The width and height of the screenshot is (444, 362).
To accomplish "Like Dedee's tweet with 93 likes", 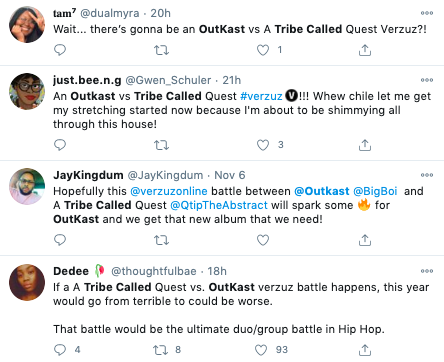I will 261,350.
